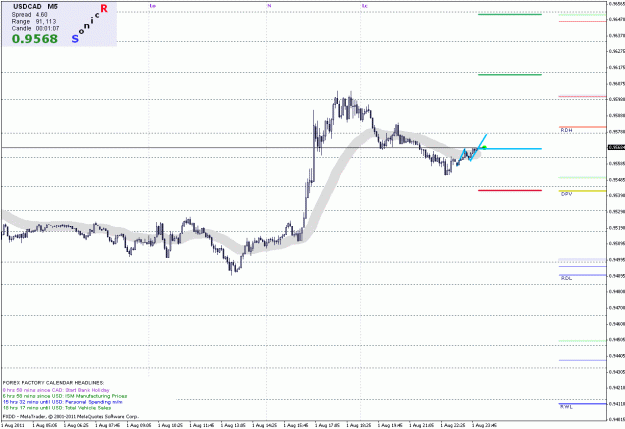The width and height of the screenshot is (625, 429).
Task: Click the Candle 00:01:07 countdown timer
Action: pyautogui.click(x=35, y=29)
